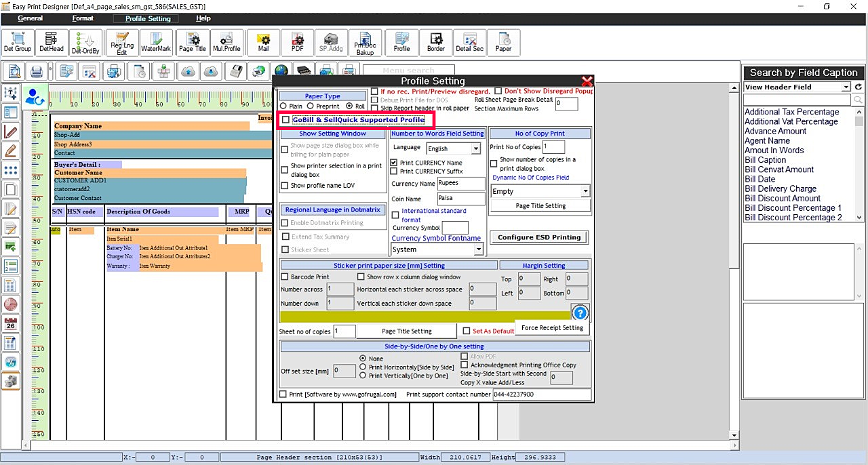Click the Configure ESD Printing button

click(x=539, y=237)
